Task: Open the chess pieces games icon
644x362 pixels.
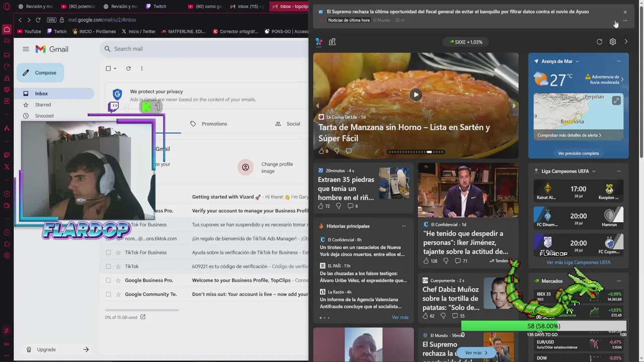Action: coord(332,42)
